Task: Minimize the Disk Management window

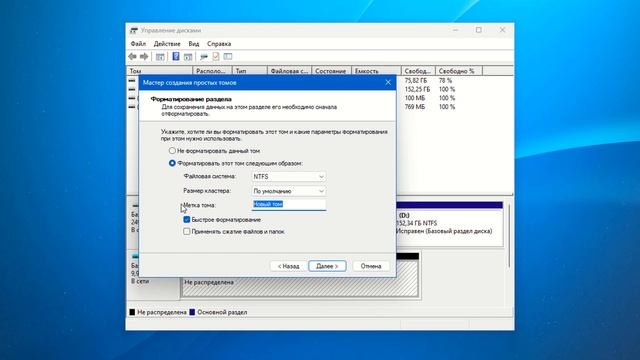Action: pos(455,30)
